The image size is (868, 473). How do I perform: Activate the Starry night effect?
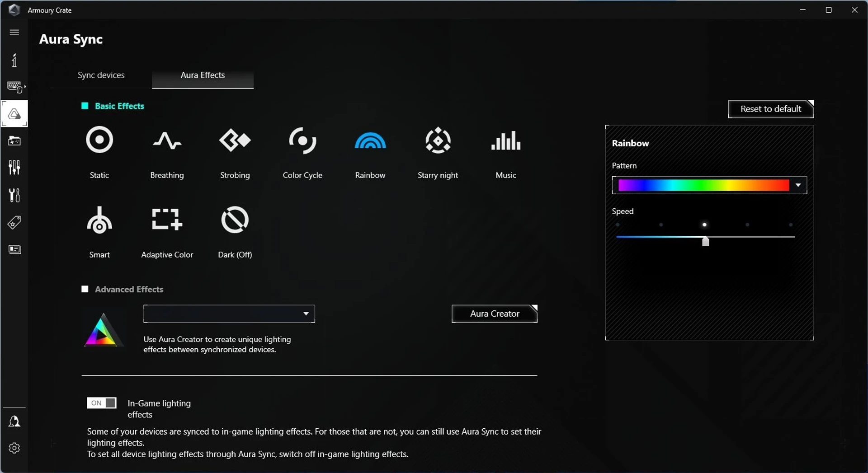coord(438,140)
